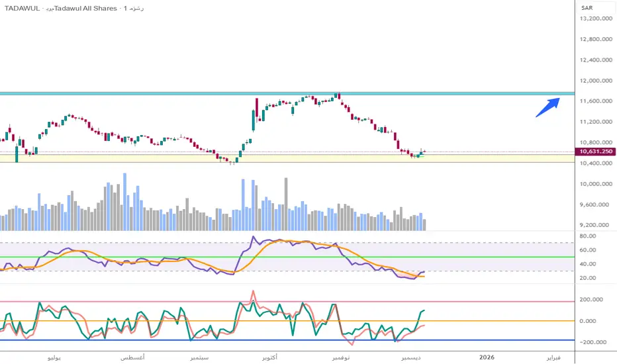Click the teal oscillator line at its latest value
Viewport: 617px width, 364px height.
click(422, 310)
